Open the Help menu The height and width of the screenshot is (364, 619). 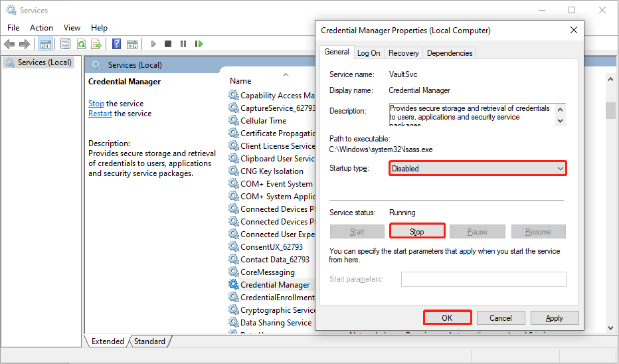coord(99,28)
